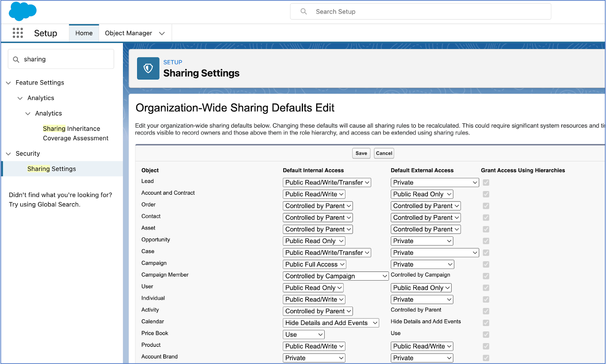Image resolution: width=606 pixels, height=364 pixels.
Task: Open the App Launcher waffle icon
Action: pos(17,33)
